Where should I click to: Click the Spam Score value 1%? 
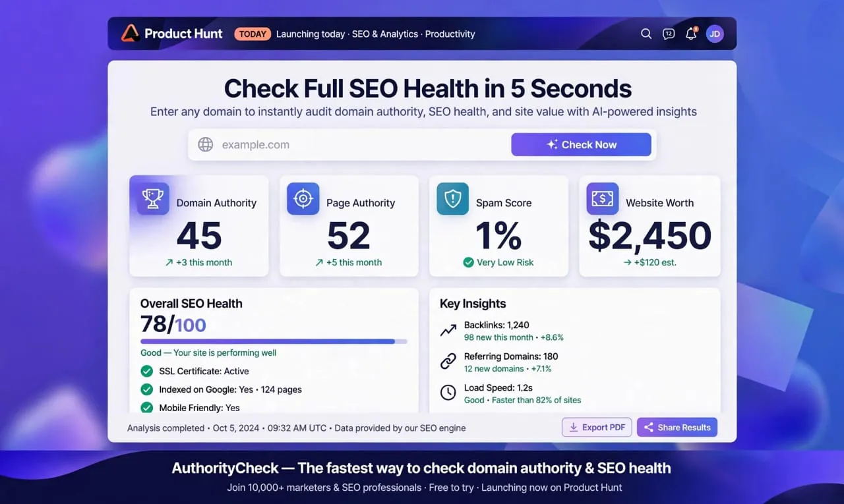498,236
